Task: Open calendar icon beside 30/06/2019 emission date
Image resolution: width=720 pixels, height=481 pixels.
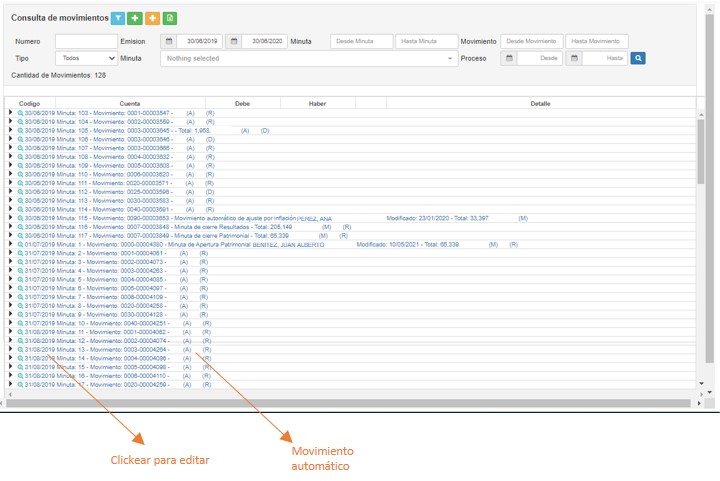Action: pos(169,41)
